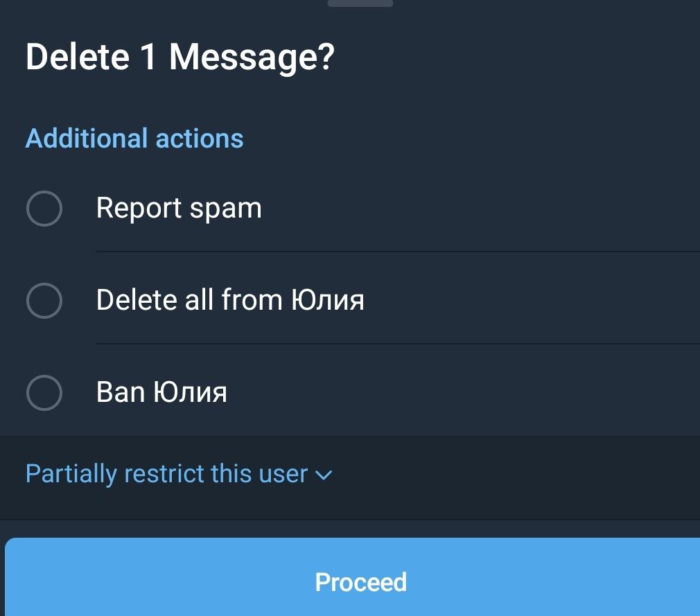Choose the Ban Юлия text label
Screen dimensions: 700x616
tap(161, 392)
